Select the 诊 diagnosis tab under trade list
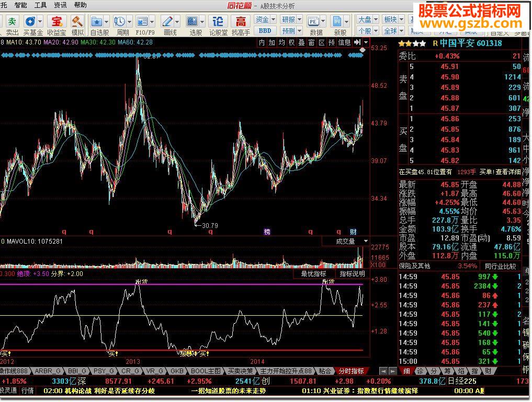 420,371
